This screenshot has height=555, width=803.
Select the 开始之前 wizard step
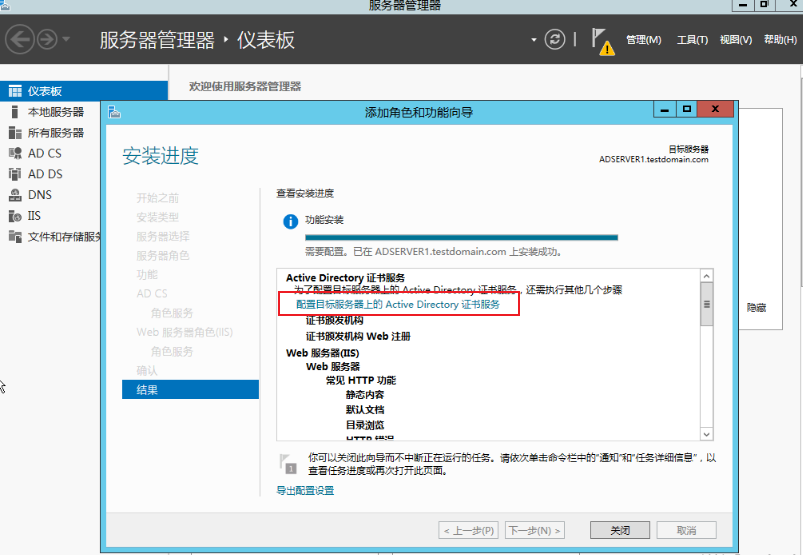[x=158, y=198]
